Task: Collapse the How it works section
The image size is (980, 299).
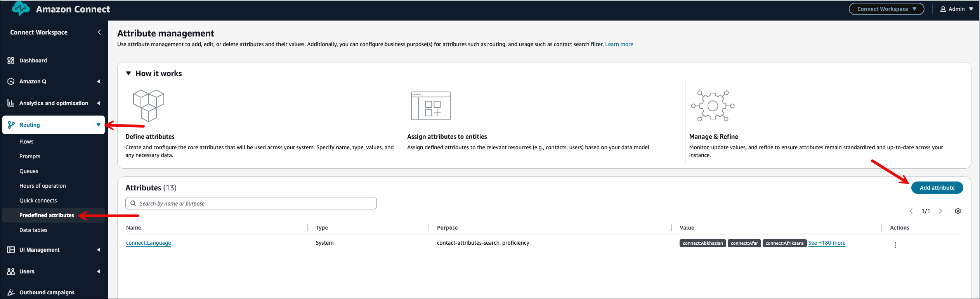Action: point(128,73)
